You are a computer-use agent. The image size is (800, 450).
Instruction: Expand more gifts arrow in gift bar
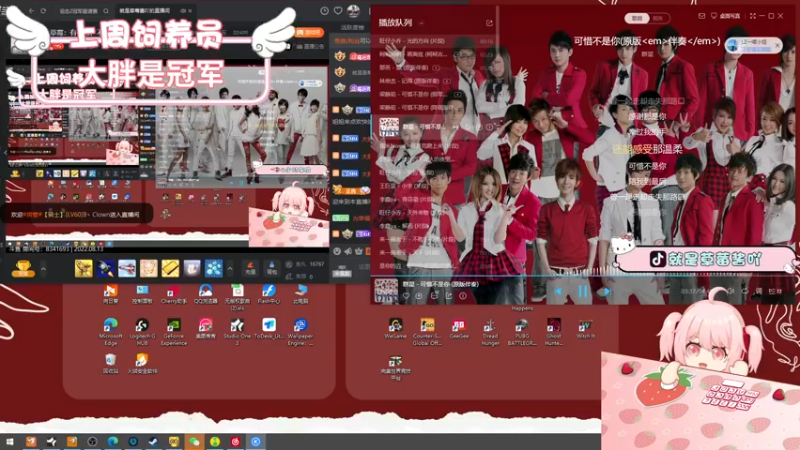click(x=230, y=268)
